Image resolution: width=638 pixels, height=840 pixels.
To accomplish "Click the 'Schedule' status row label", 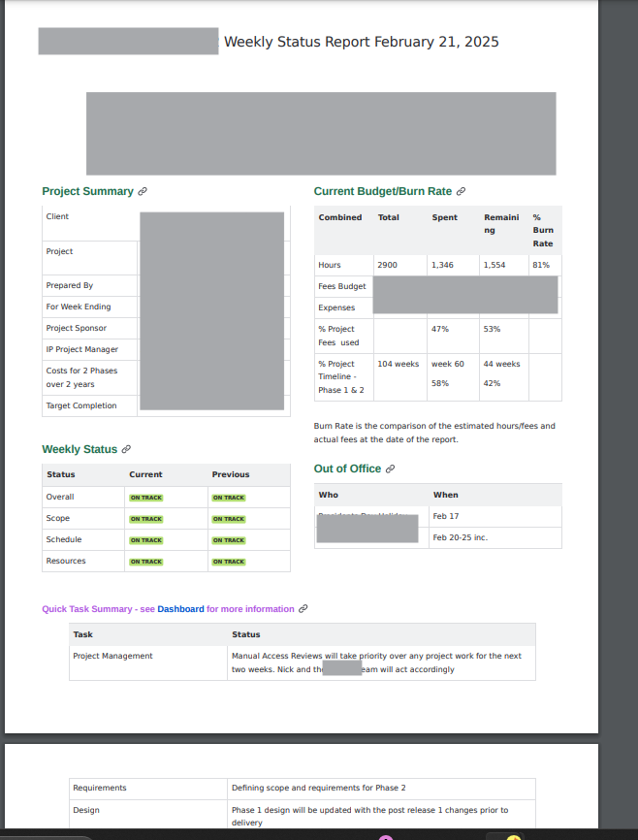I will (x=64, y=539).
